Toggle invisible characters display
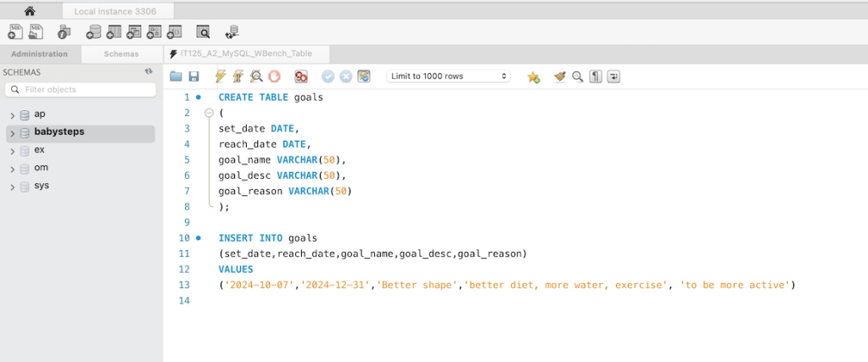 (596, 76)
